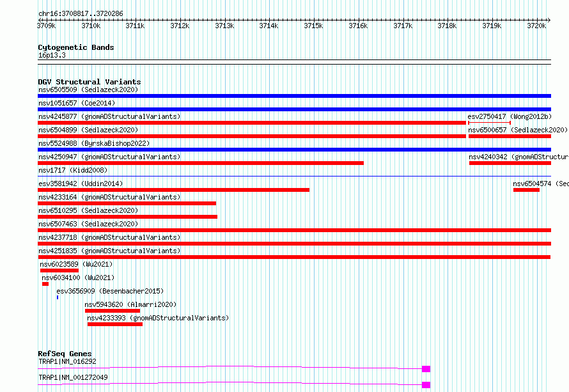Click the 3718k ruler position label
The height and width of the screenshot is (392, 569).
pos(447,26)
